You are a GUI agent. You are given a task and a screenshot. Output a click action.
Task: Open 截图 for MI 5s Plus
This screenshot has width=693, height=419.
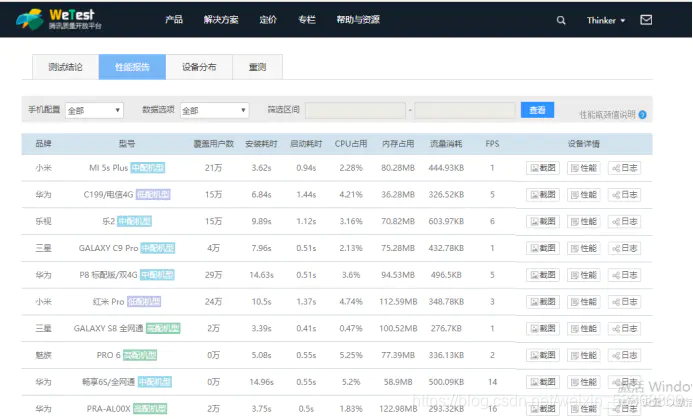(x=543, y=168)
